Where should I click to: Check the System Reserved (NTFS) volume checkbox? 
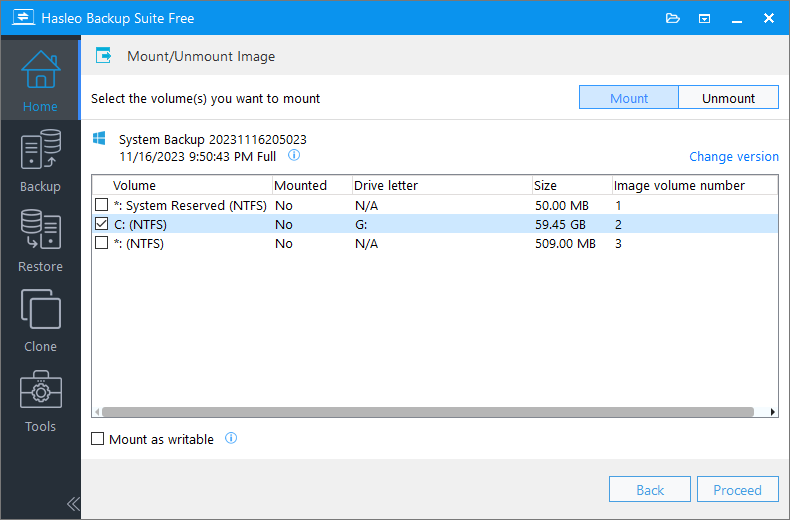(x=102, y=204)
